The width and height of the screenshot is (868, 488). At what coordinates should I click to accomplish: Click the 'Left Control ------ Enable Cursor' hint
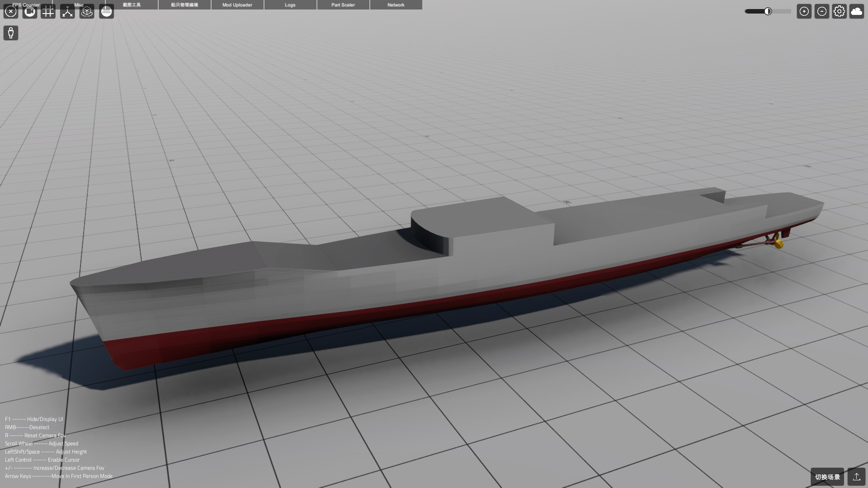tap(42, 460)
